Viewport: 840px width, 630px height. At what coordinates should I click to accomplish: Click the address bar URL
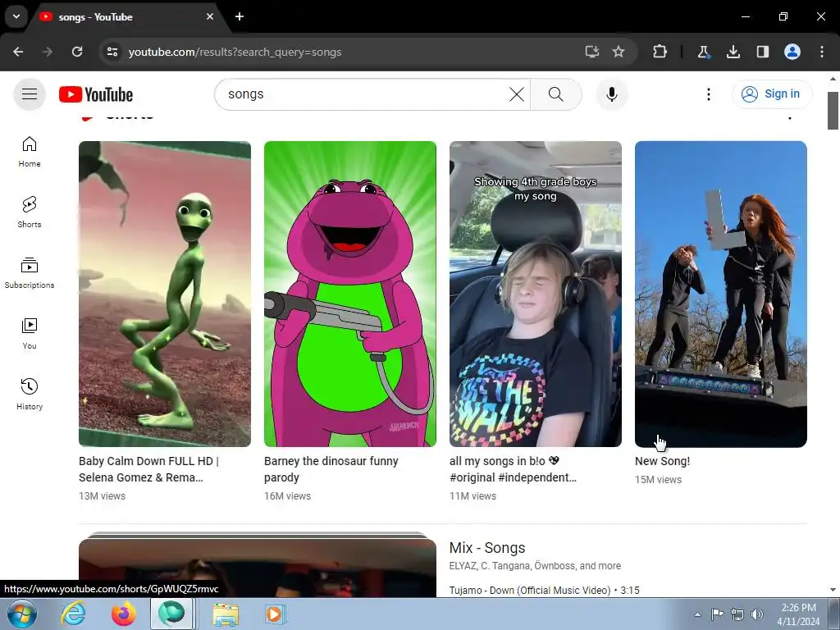pos(235,52)
